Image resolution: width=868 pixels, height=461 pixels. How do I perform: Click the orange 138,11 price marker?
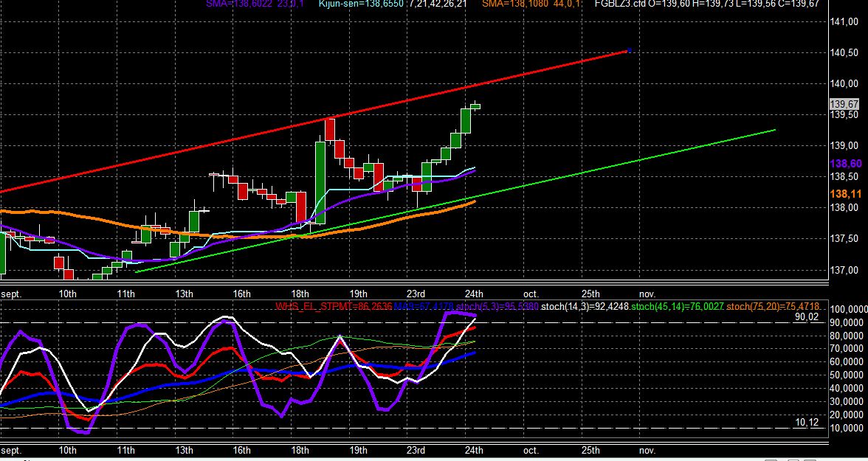846,194
